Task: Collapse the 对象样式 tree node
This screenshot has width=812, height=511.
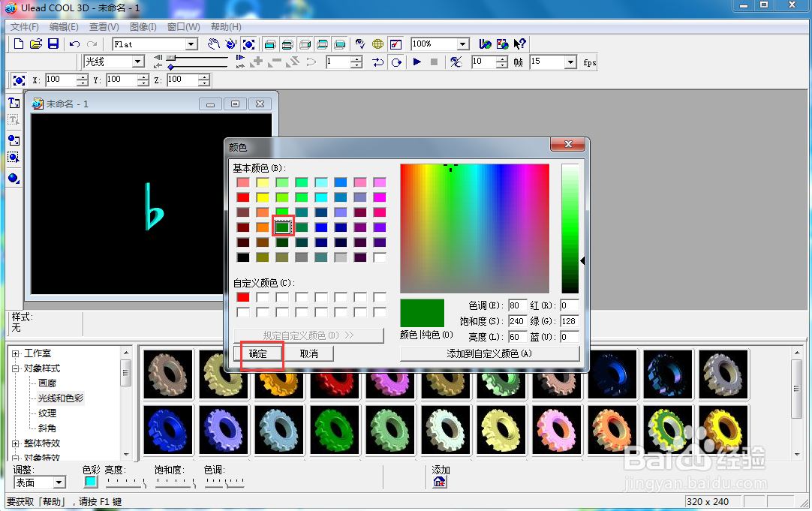Action: tap(16, 368)
